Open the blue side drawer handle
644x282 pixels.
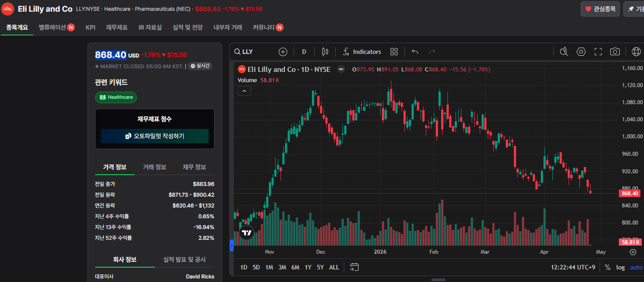[x=232, y=245]
